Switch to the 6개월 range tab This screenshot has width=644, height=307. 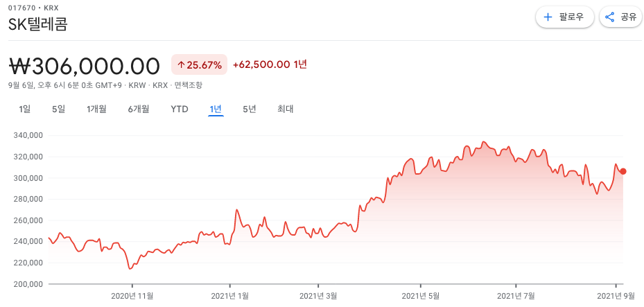139,109
